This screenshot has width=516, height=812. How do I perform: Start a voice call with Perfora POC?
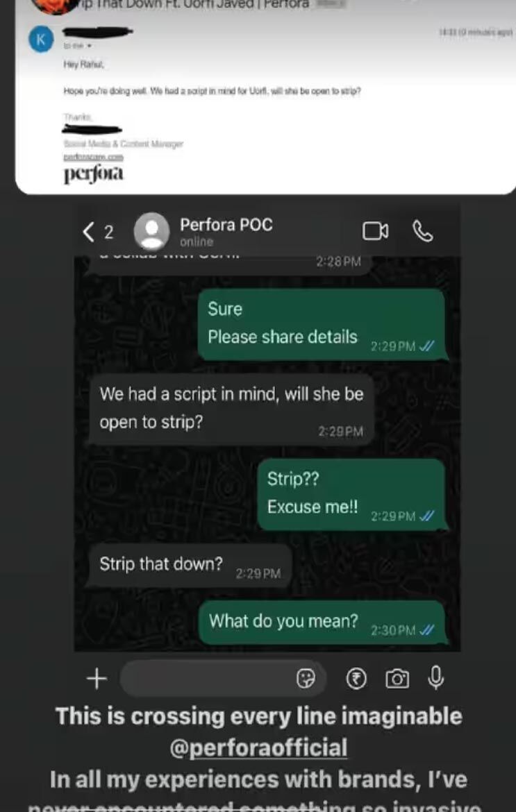(x=423, y=231)
